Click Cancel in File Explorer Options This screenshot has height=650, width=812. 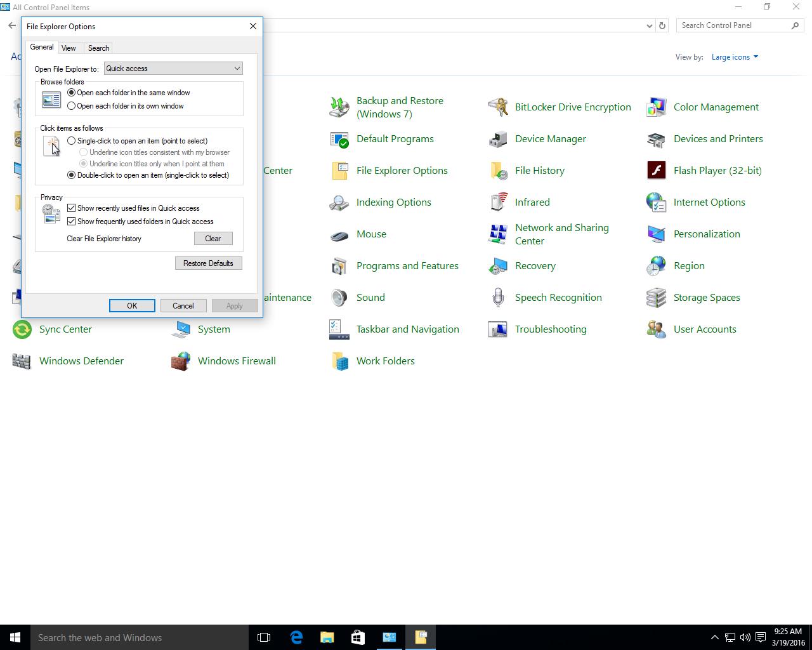pos(183,306)
